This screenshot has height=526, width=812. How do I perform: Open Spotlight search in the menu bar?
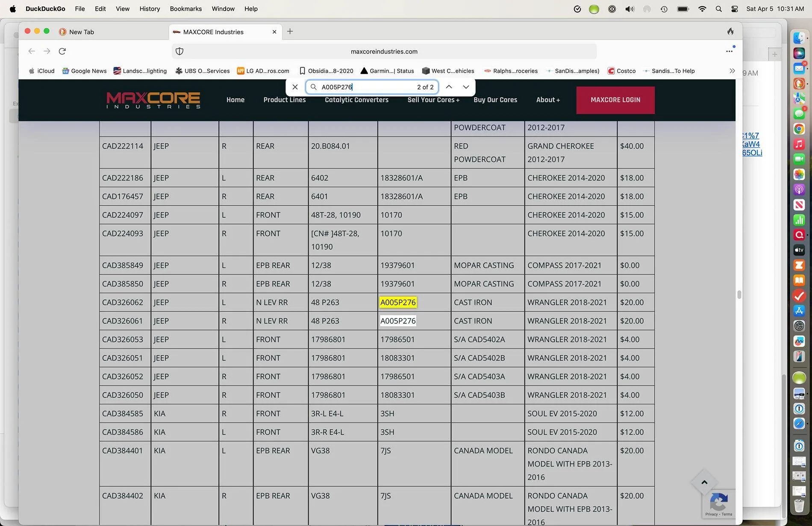(719, 9)
